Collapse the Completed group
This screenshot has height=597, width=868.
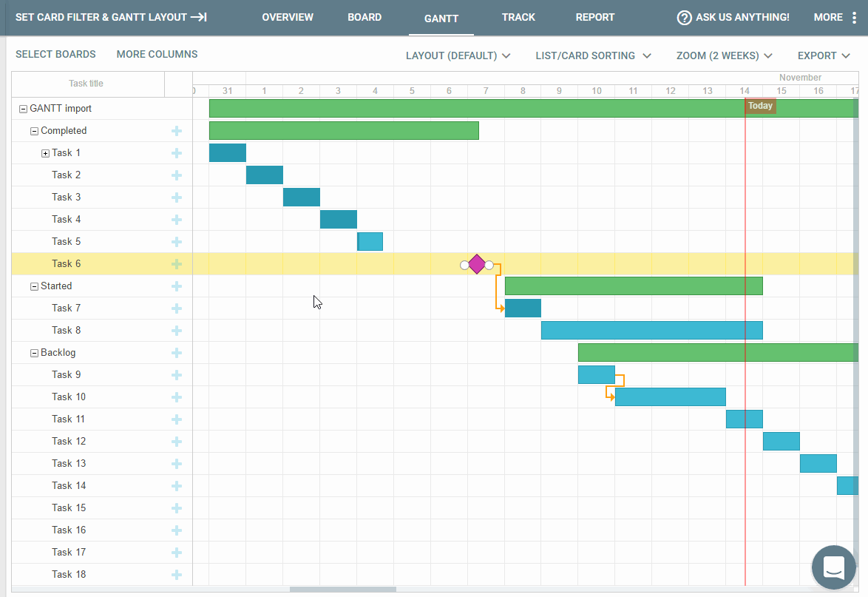click(x=34, y=130)
